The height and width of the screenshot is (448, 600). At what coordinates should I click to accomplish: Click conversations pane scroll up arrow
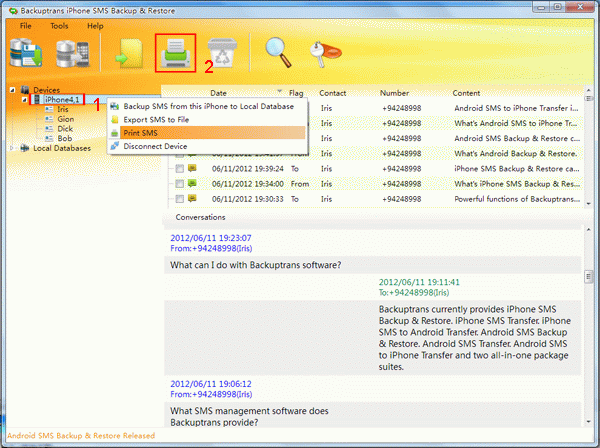(589, 229)
